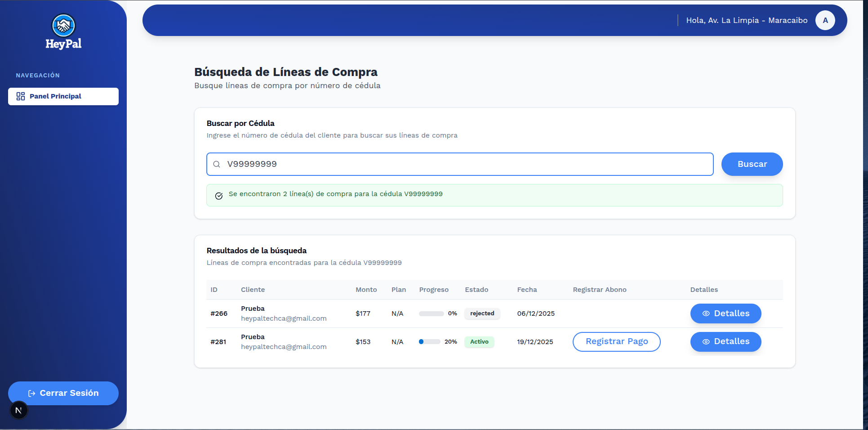The image size is (868, 430).
Task: Open the user avatar "A" in header
Action: pos(825,20)
